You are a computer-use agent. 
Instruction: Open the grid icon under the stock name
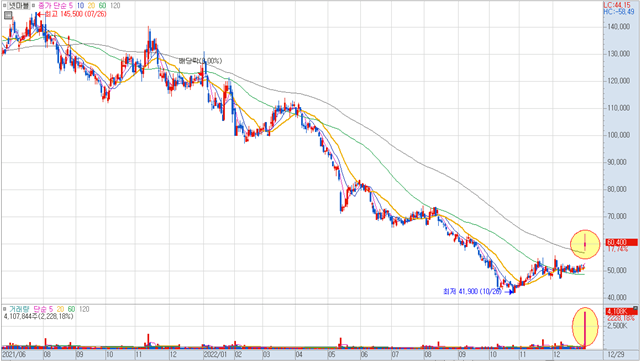tap(8, 16)
